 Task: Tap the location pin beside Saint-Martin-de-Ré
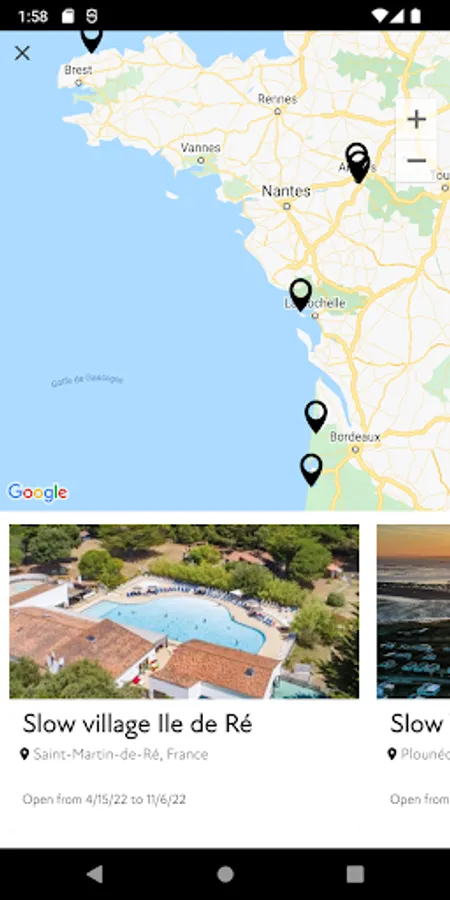[x=24, y=754]
